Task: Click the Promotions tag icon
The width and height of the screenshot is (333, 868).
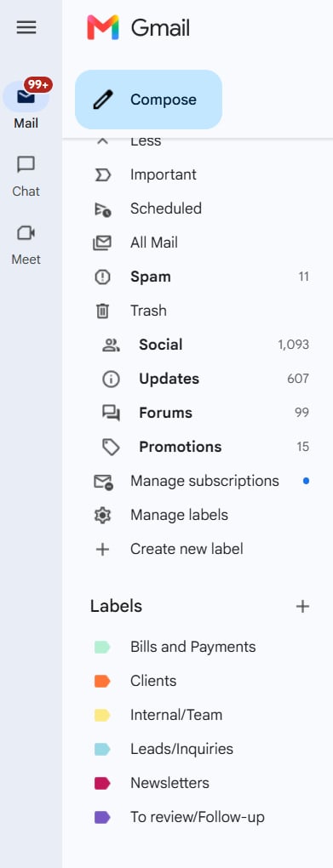Action: pos(112,448)
